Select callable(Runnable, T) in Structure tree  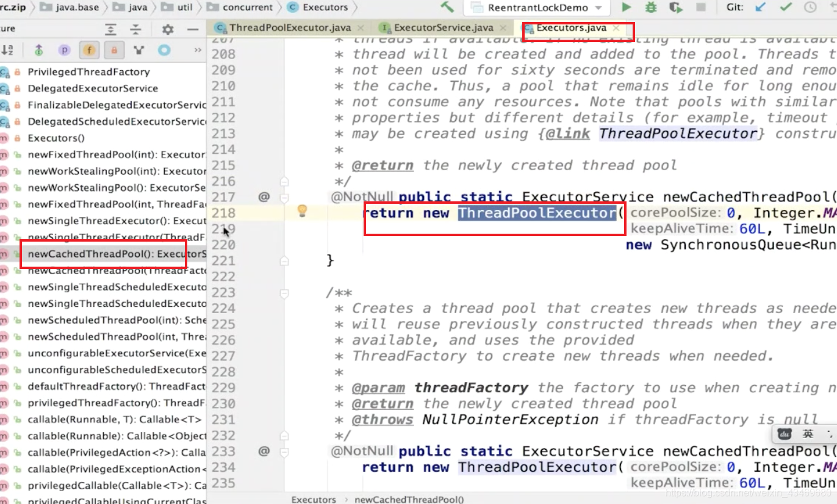(115, 419)
